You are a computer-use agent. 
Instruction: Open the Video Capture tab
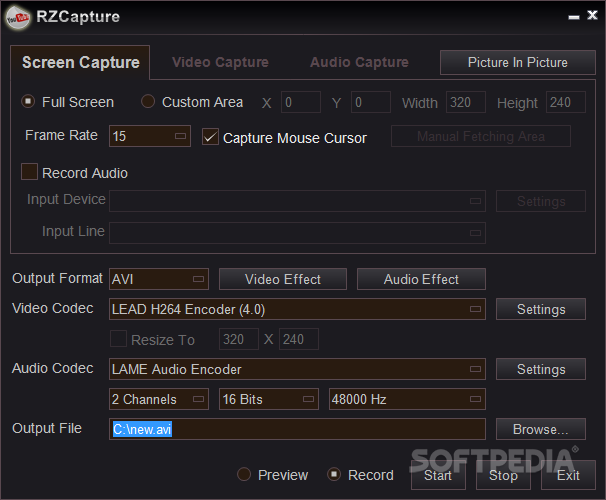click(220, 62)
